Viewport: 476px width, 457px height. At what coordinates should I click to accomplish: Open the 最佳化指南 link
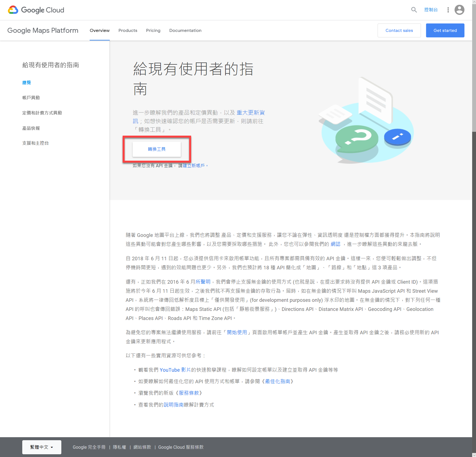(x=277, y=381)
